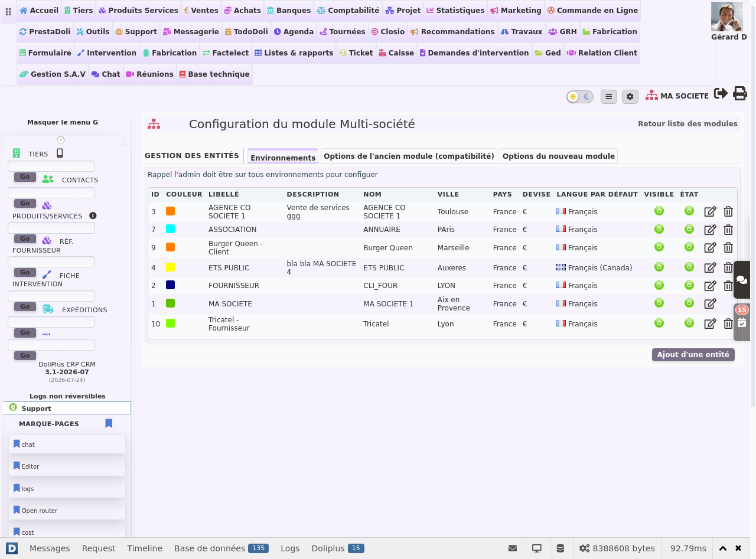Open the Gérard D user menu
This screenshot has width=756, height=559.
729,37
